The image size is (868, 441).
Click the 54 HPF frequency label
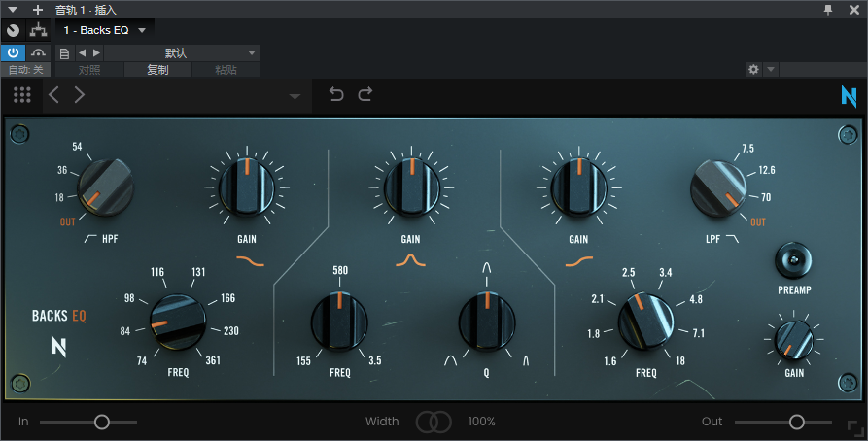[77, 147]
